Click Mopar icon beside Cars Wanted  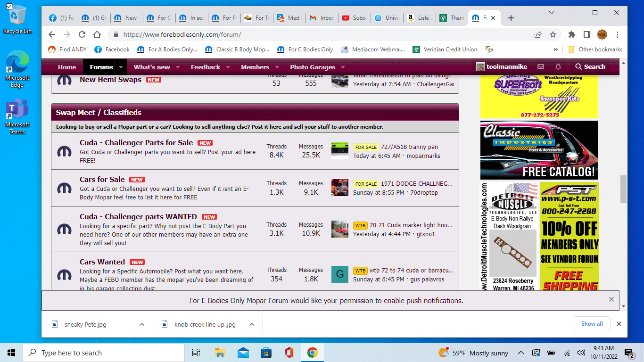64,275
